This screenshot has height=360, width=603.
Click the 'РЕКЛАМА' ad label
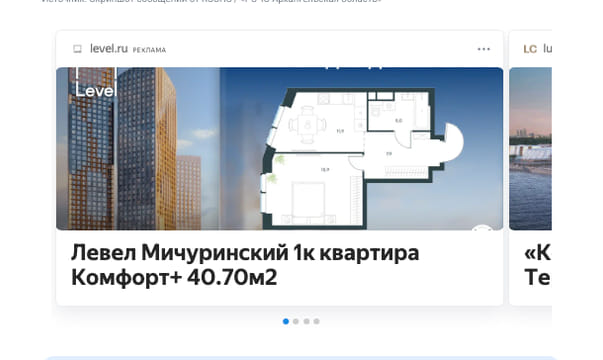click(149, 50)
